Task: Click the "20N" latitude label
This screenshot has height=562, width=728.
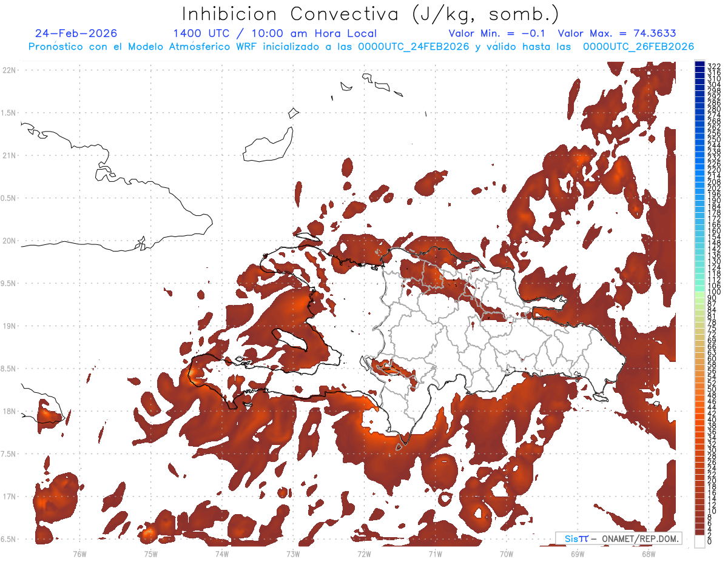Action: [x=8, y=241]
